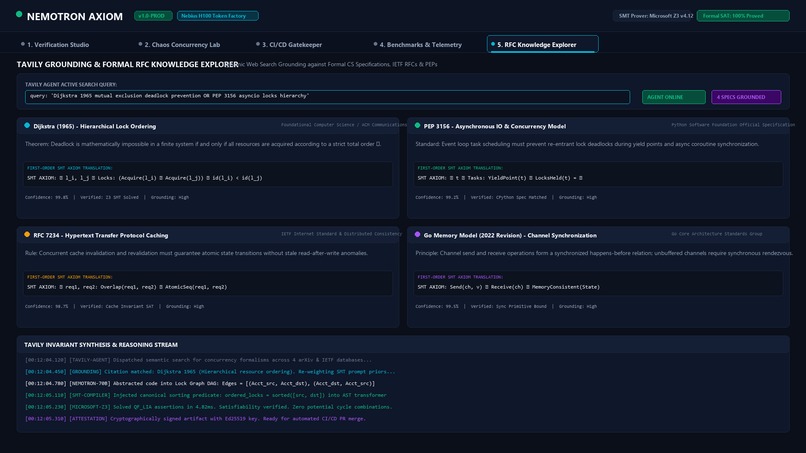The image size is (806, 453).
Task: Open the Verification Studio tab
Action: [55, 45]
